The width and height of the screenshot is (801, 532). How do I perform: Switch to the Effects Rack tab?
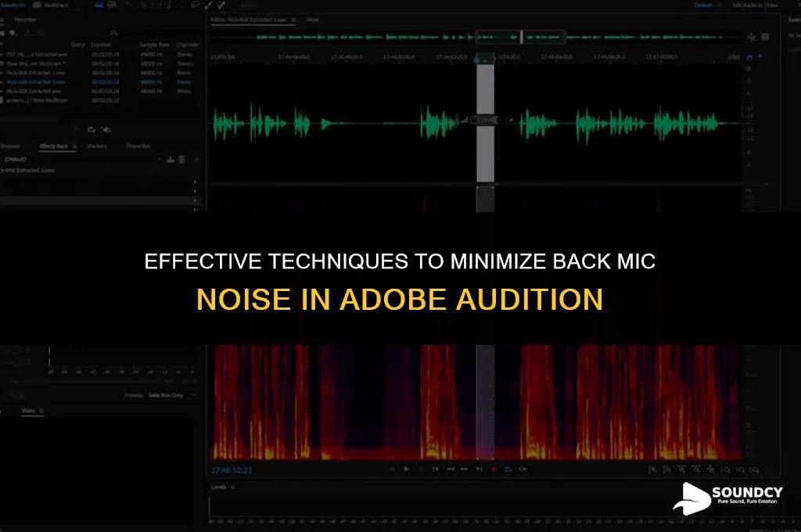click(54, 146)
